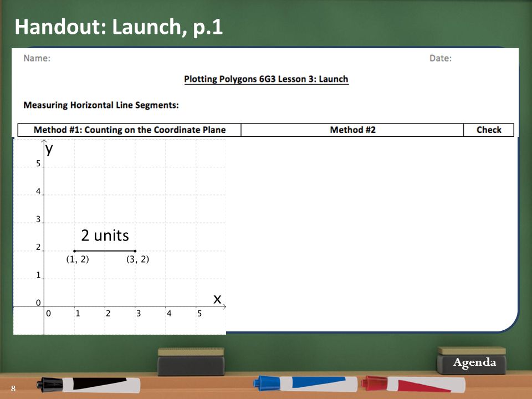Click the y axis label
Viewport: 532px width, 399px height.
[x=49, y=149]
